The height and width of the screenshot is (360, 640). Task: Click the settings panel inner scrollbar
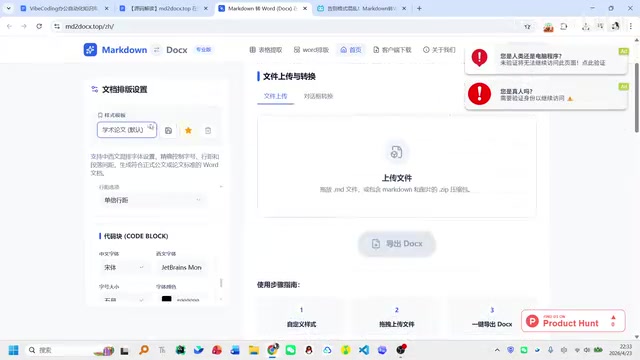pos(221,282)
